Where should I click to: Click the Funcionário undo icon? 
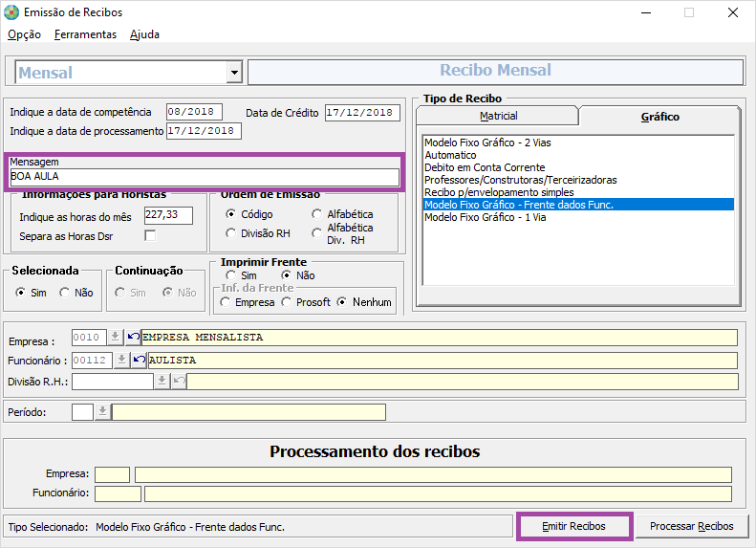140,360
